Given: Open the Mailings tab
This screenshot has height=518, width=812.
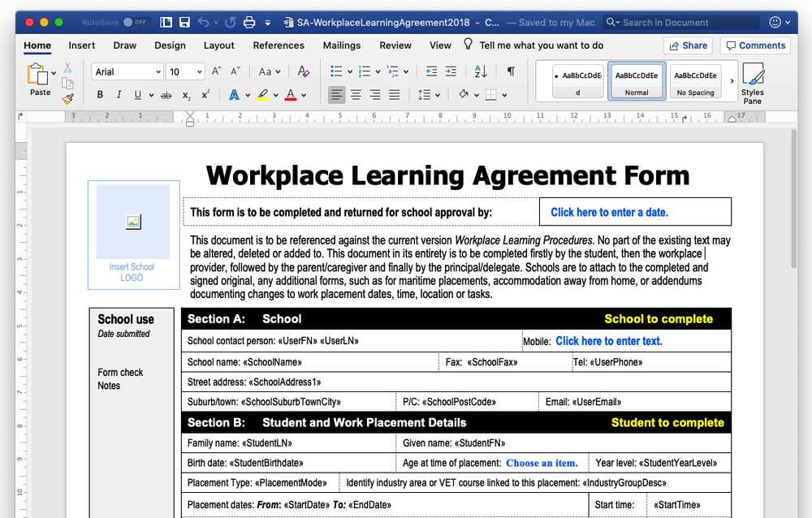Looking at the screenshot, I should (x=342, y=45).
